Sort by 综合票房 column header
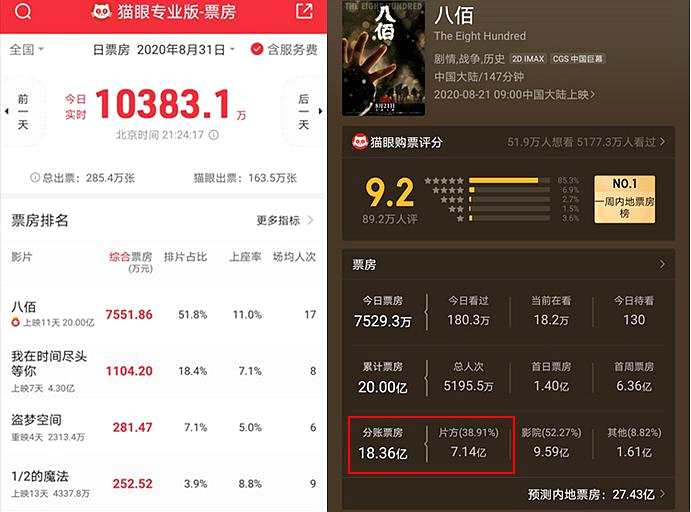This screenshot has width=691, height=512. pyautogui.click(x=131, y=262)
